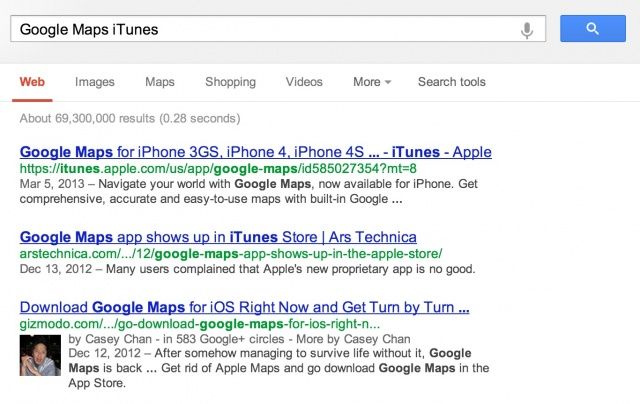Switch to the Images tab

pos(95,82)
